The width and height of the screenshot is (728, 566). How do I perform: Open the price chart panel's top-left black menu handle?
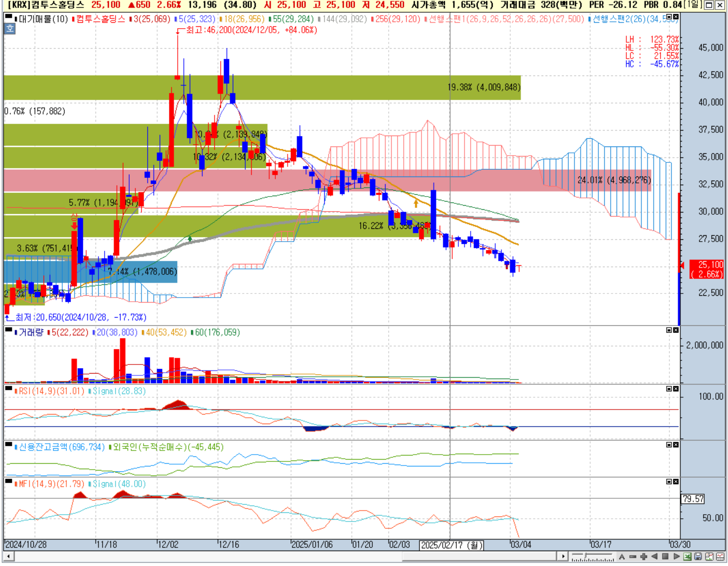tap(9, 17)
